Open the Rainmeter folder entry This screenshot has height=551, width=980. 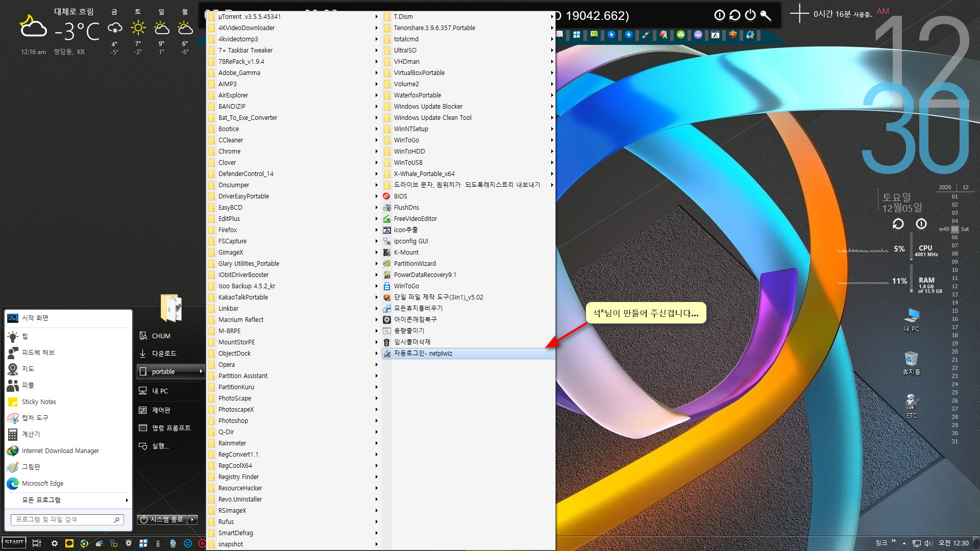(x=293, y=443)
